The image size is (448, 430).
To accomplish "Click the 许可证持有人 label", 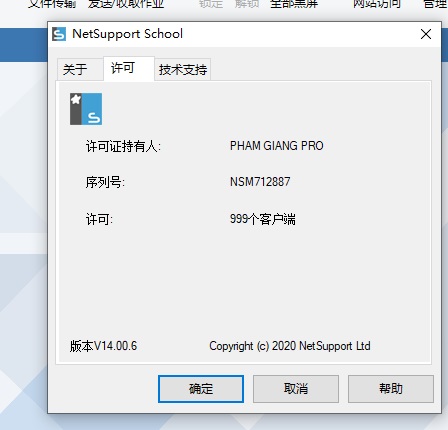I will 123,146.
